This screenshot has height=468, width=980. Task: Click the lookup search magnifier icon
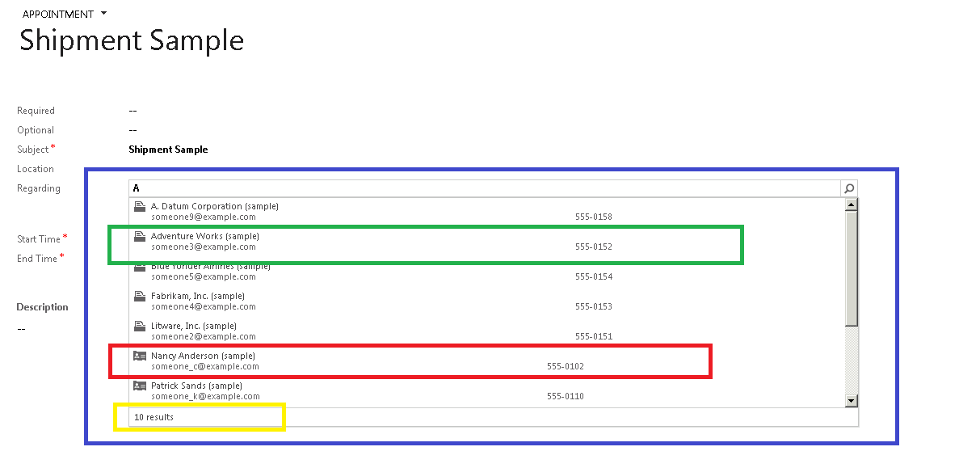(849, 188)
